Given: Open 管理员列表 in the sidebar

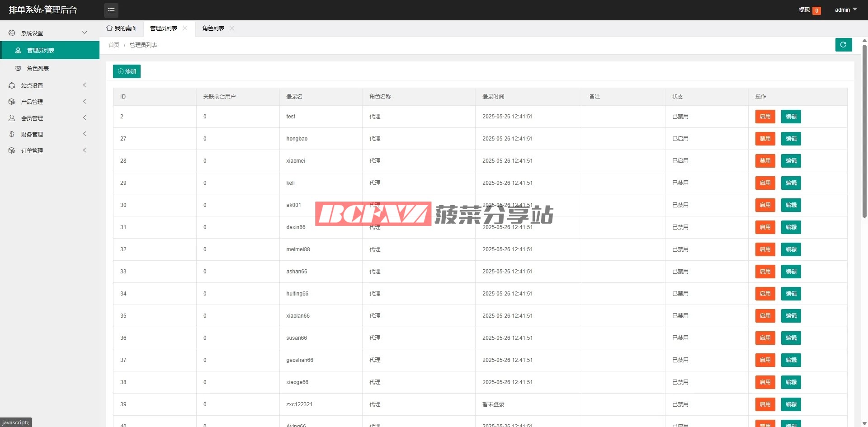Looking at the screenshot, I should pos(41,50).
